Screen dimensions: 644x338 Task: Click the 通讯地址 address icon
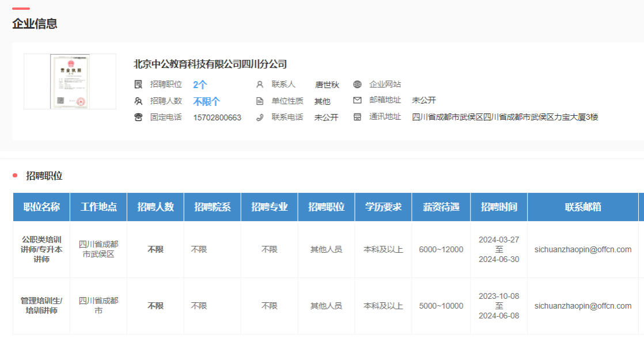(357, 117)
